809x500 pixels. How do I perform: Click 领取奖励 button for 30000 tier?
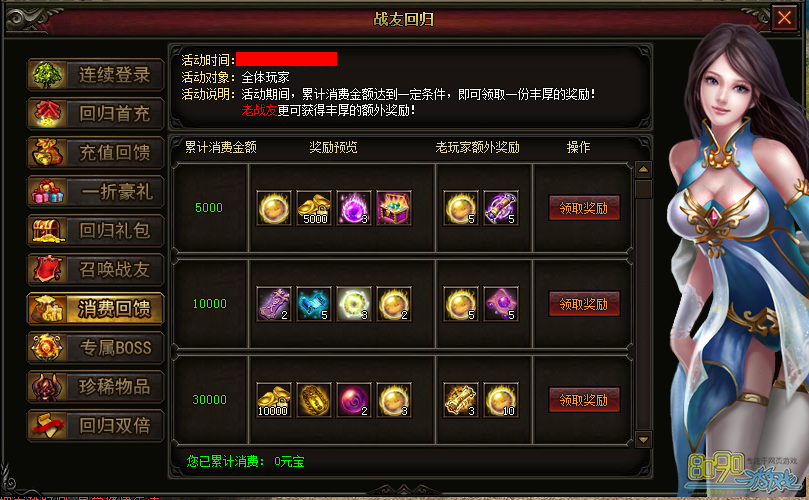584,400
